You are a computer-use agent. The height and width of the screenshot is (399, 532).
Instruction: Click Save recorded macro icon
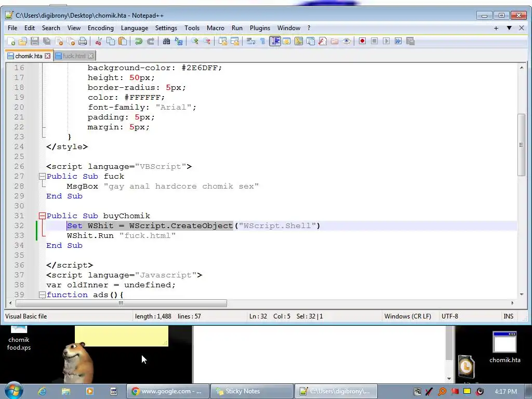pyautogui.click(x=410, y=42)
